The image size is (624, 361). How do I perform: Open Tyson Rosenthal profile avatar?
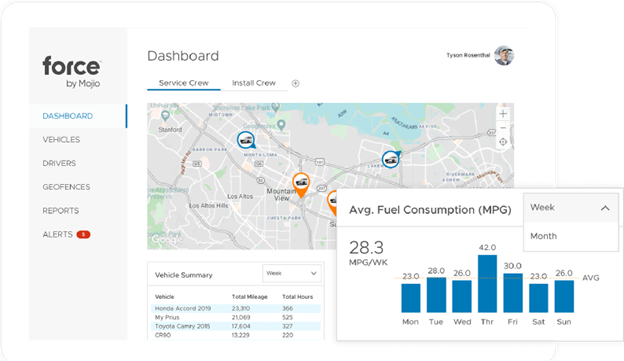[x=504, y=55]
